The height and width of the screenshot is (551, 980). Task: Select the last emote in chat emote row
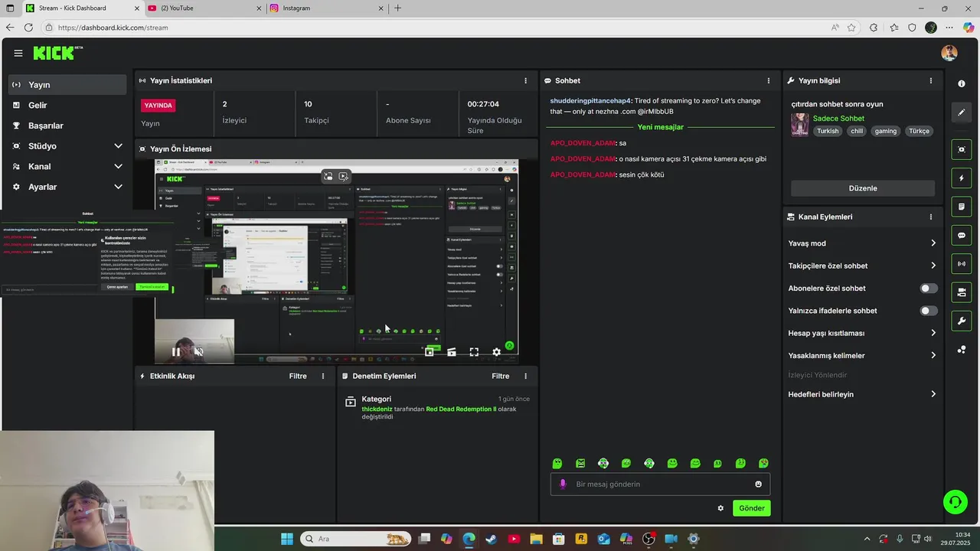click(x=763, y=463)
